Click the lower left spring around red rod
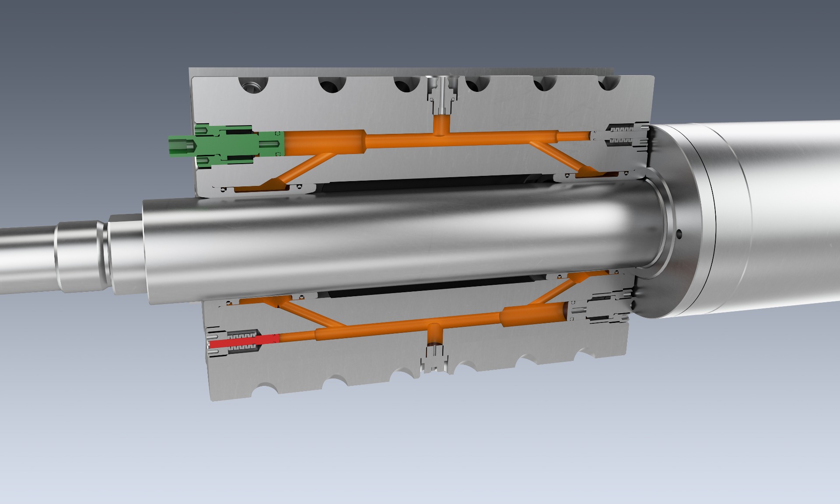Viewport: 840px width, 504px height. (245, 335)
